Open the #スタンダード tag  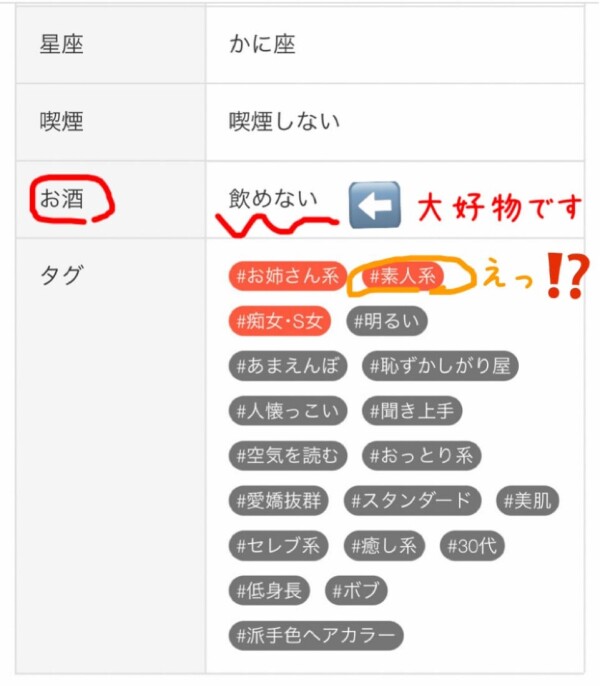412,500
